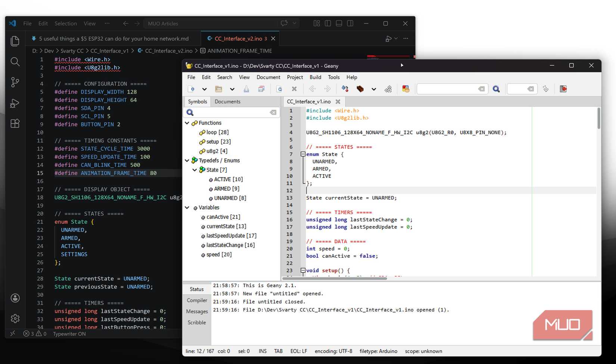Open Geany new file template dropdown

point(204,89)
